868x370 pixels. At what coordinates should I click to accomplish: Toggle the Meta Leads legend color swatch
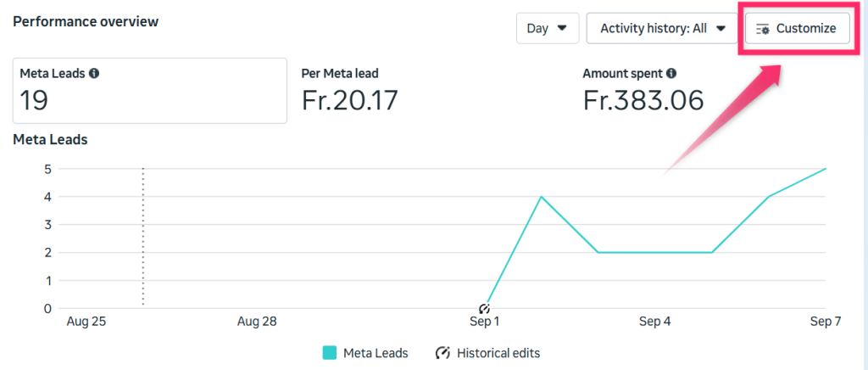pos(330,353)
